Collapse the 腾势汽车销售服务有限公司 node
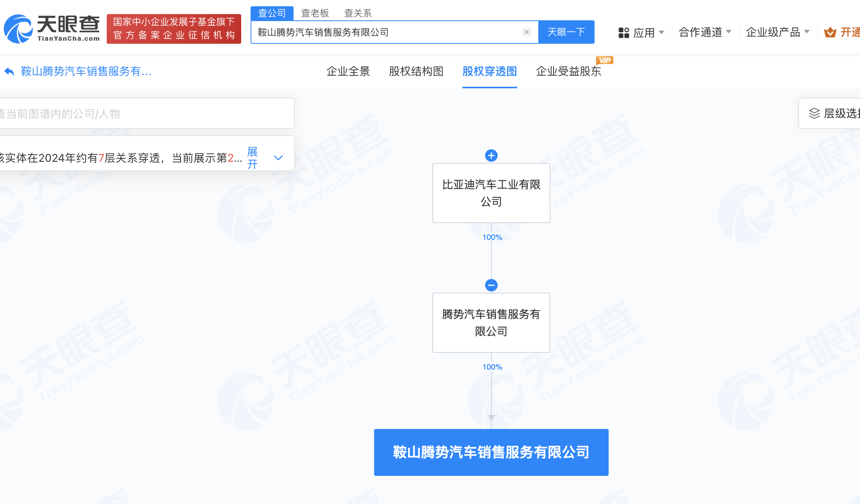 pyautogui.click(x=491, y=285)
